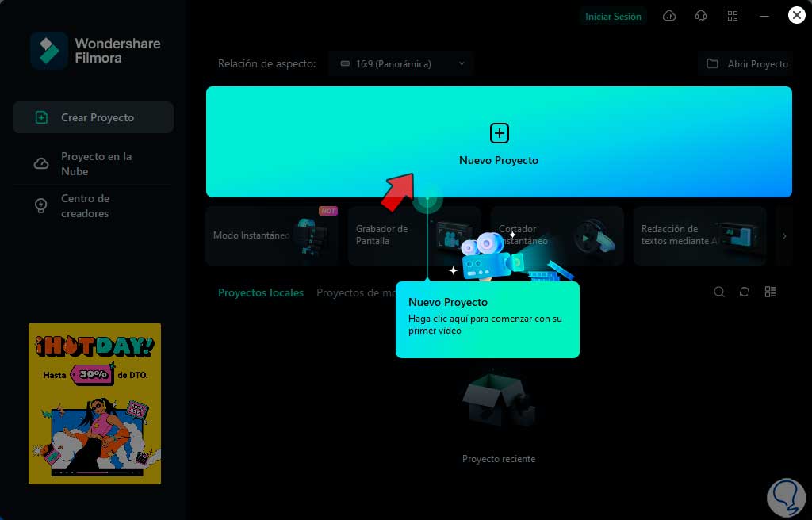Open Centro de creadores section
The height and width of the screenshot is (520, 812).
tap(94, 205)
